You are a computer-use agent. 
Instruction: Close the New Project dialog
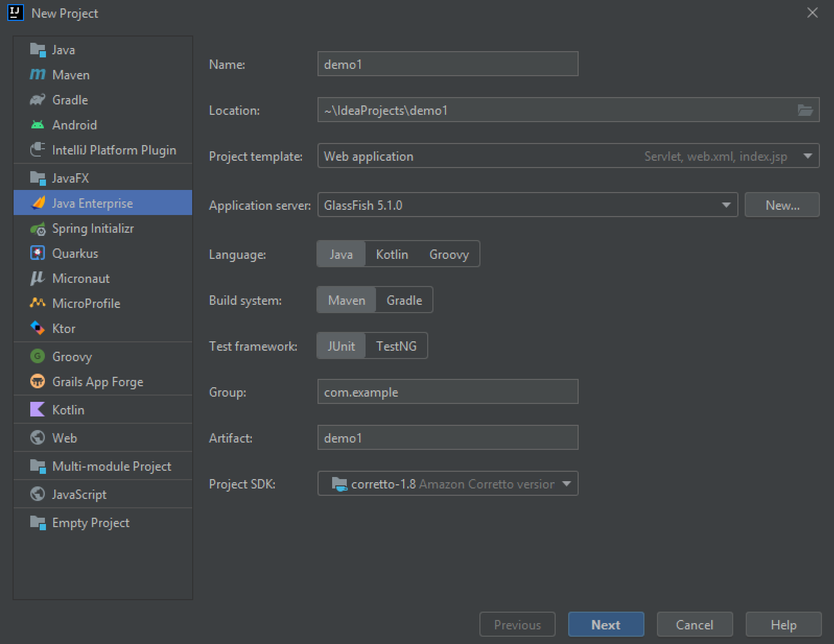click(813, 13)
